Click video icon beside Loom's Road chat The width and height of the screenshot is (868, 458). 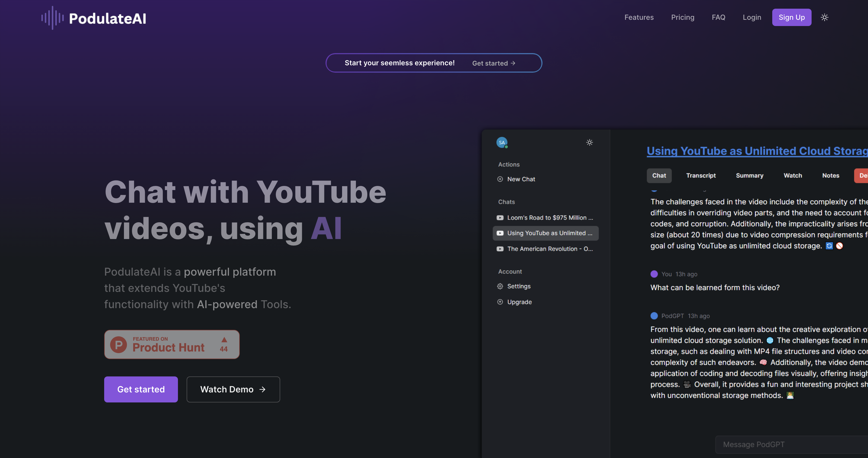(x=500, y=218)
